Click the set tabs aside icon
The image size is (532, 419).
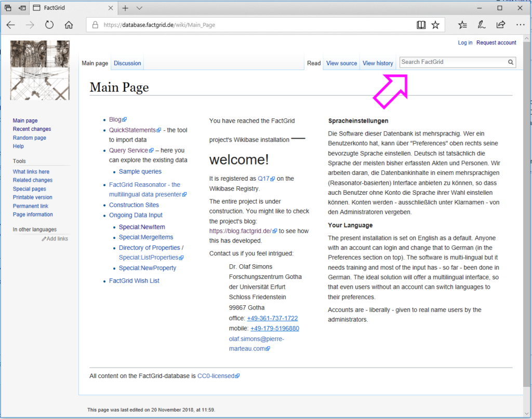[22, 8]
